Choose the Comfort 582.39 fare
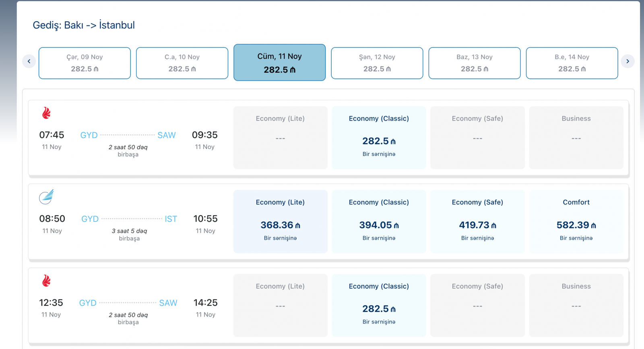This screenshot has width=644, height=349. pyautogui.click(x=576, y=222)
